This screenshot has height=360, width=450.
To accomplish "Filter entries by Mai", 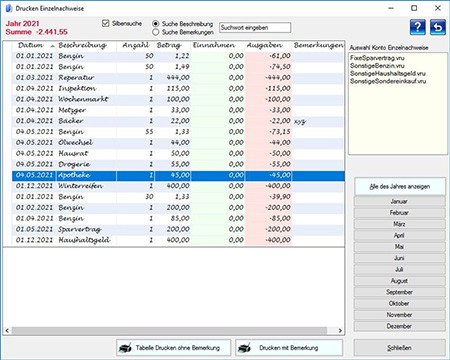I will coord(400,247).
